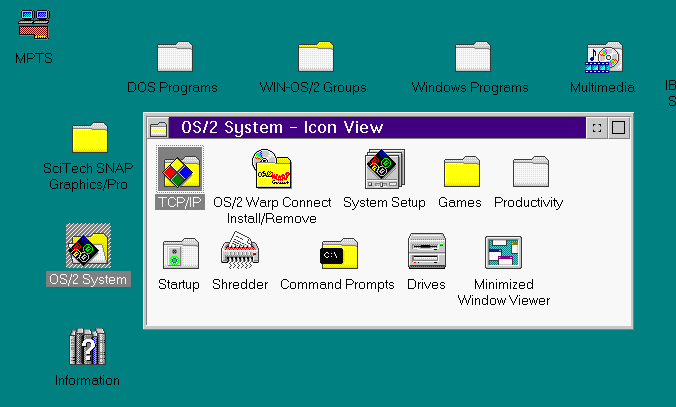The width and height of the screenshot is (676, 407).
Task: Open the Productivity folder
Action: point(531,171)
